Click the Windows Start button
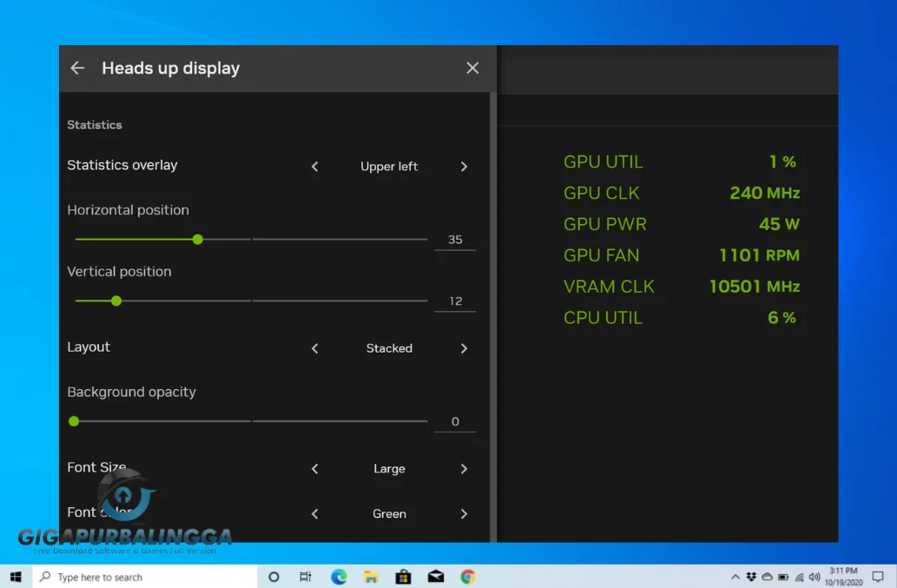Image resolution: width=897 pixels, height=588 pixels. (x=16, y=577)
